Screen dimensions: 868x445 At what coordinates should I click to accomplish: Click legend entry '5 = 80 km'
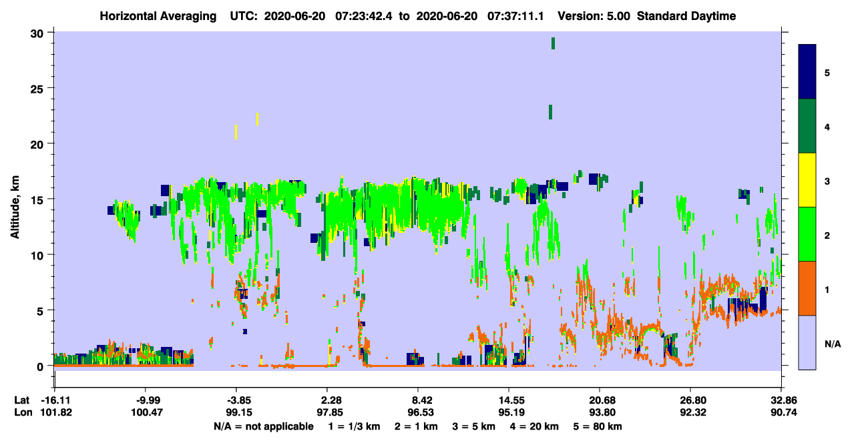(x=598, y=426)
